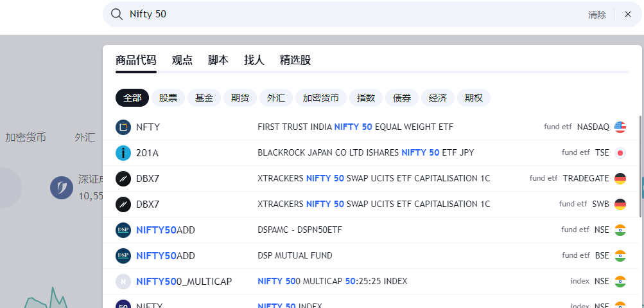Click FIRST TRUST INDIA NIFTY 50 EQUAL WEIGHT ETF
The width and height of the screenshot is (644, 308).
(355, 127)
